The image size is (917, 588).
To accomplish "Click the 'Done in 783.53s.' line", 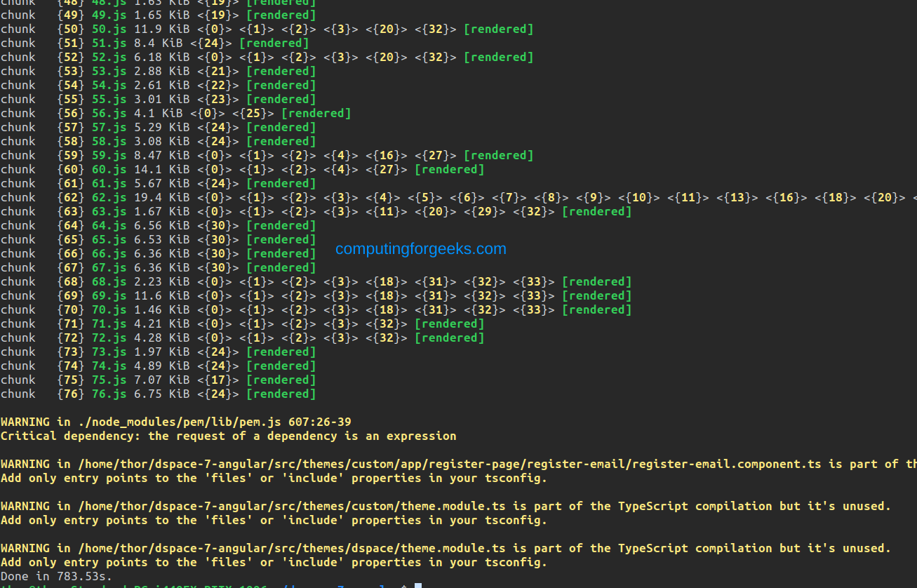I will [x=56, y=576].
